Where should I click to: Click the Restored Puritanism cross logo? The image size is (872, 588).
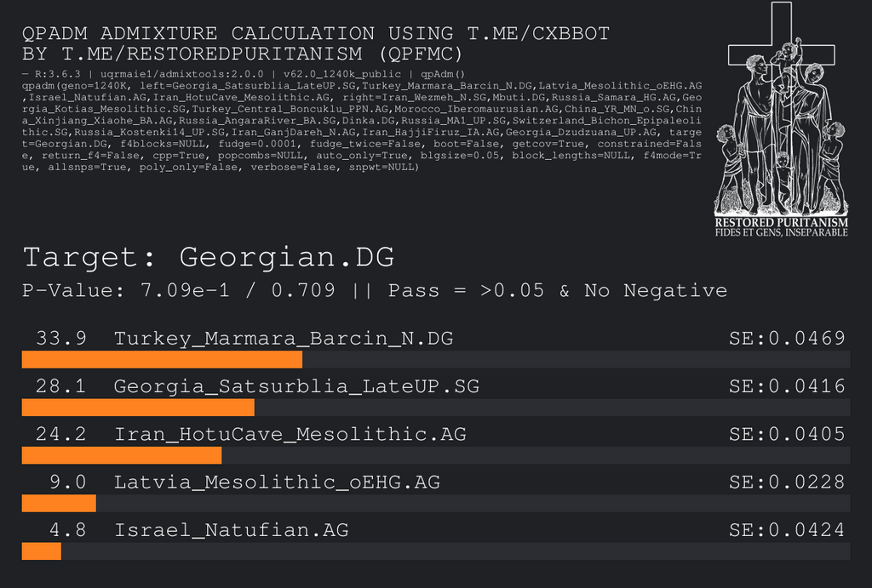[x=781, y=111]
